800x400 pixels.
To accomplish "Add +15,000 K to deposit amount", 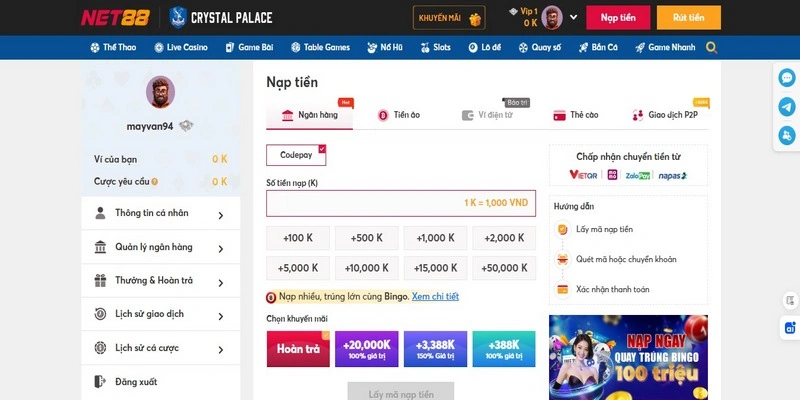I will click(x=435, y=268).
